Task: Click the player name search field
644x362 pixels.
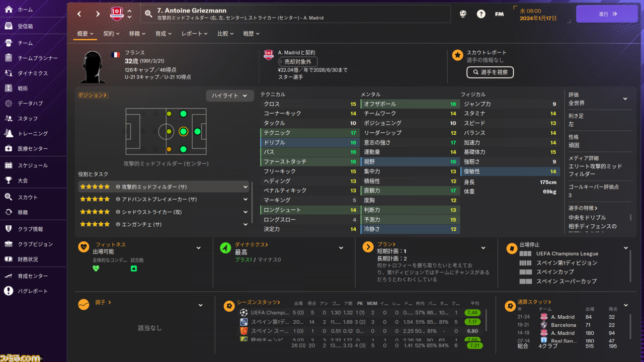Action: pyautogui.click(x=295, y=14)
